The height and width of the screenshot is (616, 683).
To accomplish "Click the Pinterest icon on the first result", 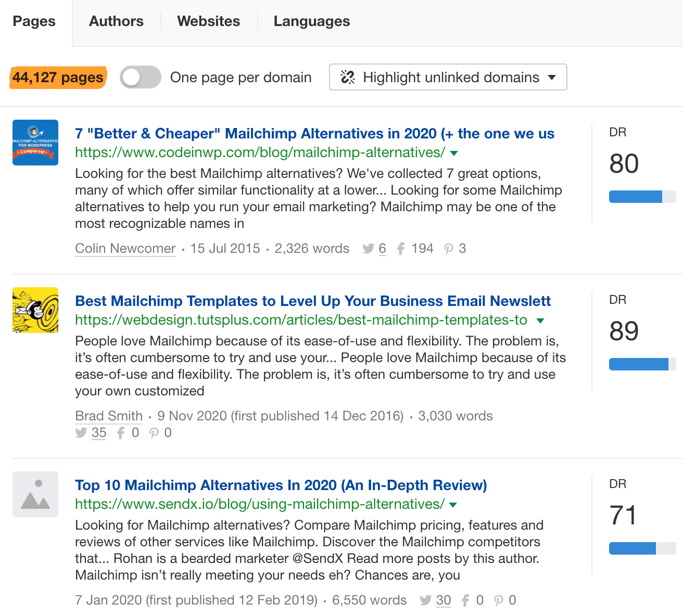I will pos(449,249).
